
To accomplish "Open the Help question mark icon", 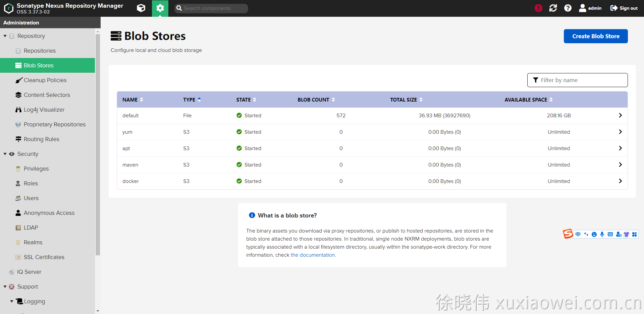I will click(x=568, y=8).
